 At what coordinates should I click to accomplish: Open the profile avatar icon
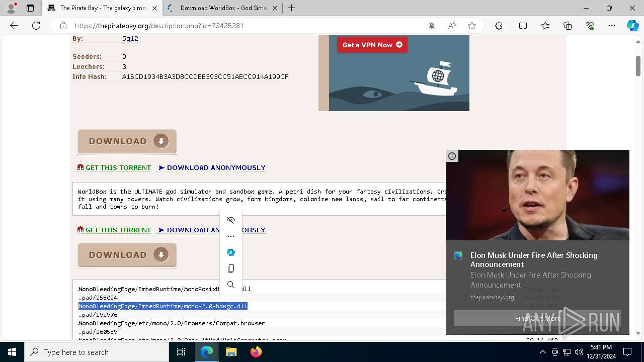11,8
